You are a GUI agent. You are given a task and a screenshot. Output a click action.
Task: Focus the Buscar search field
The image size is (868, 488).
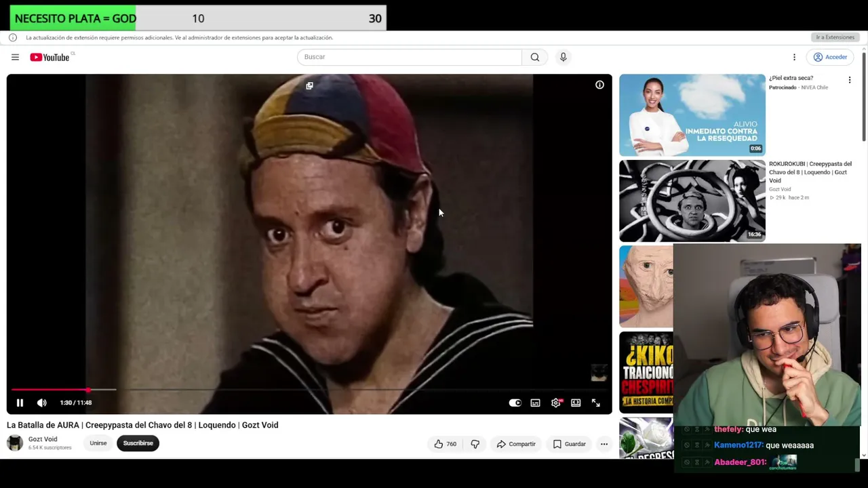410,57
